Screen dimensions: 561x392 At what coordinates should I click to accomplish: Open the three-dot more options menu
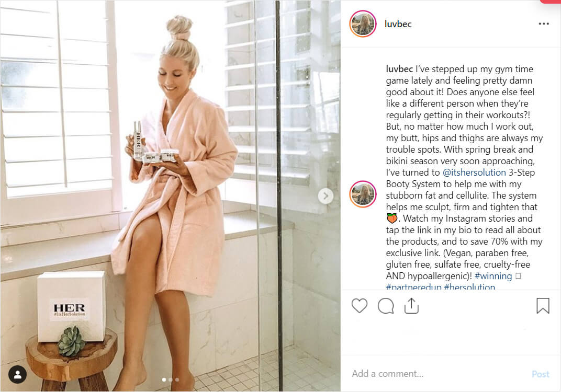tap(543, 24)
